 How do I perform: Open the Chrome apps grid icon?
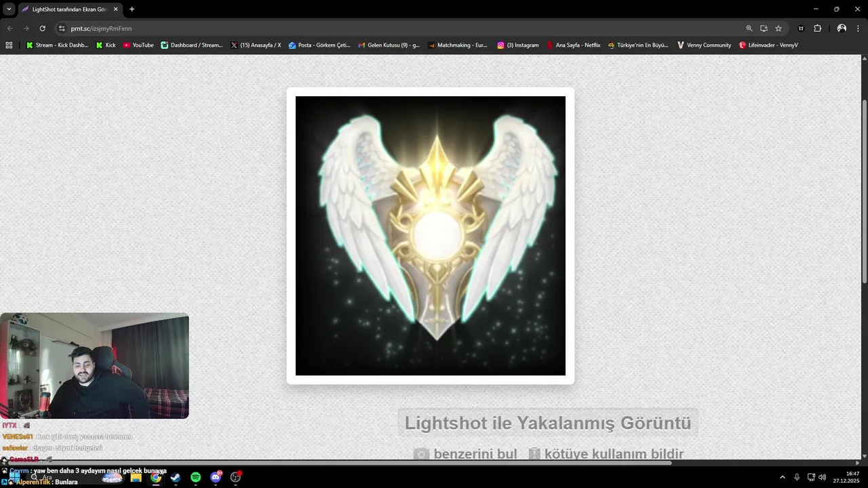(x=9, y=45)
